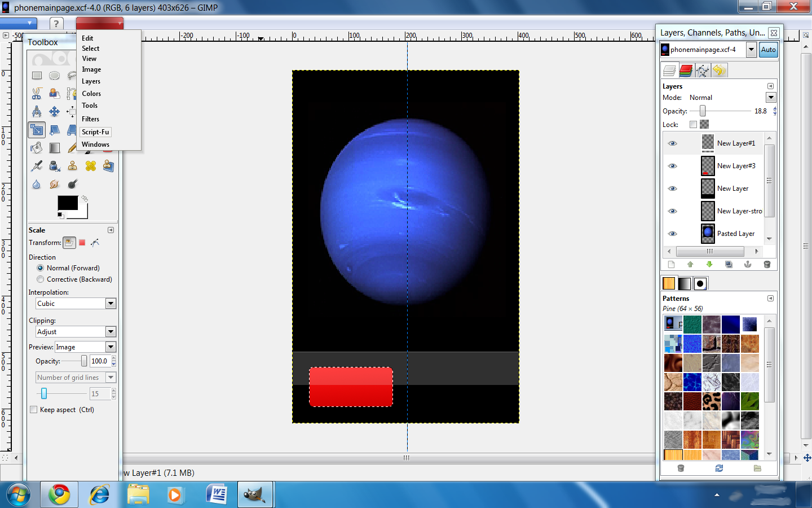Select the Blend gradient tool
This screenshot has height=508, width=812.
click(x=55, y=147)
